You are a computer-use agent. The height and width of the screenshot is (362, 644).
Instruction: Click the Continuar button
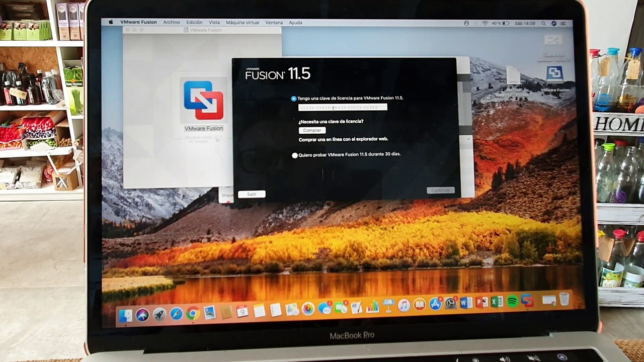[x=441, y=191]
